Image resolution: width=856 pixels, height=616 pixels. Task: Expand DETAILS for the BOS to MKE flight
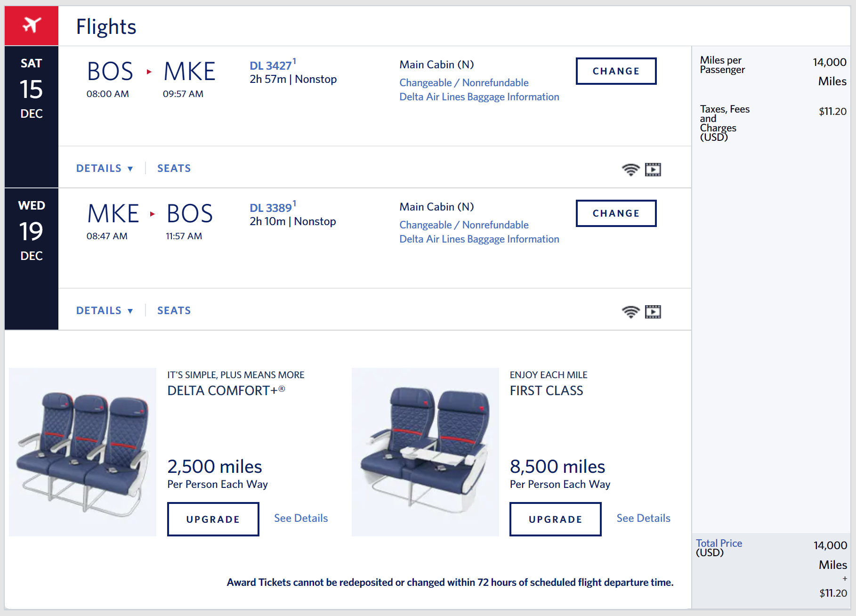104,169
